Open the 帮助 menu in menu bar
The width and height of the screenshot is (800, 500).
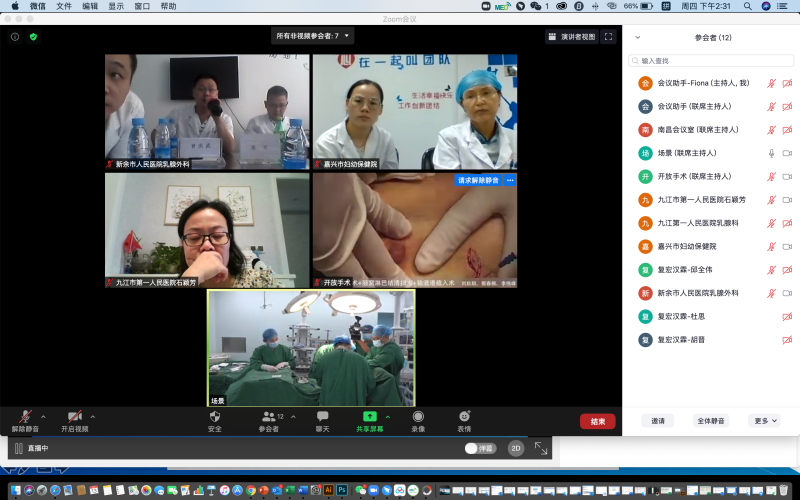[x=168, y=6]
